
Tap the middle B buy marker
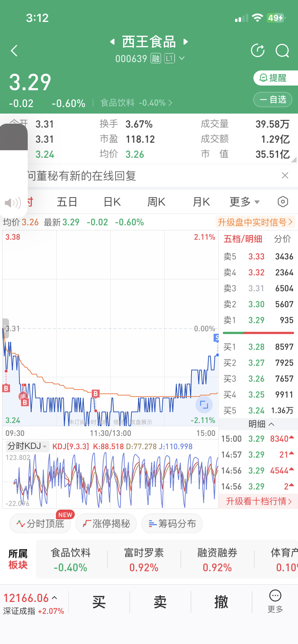[x=95, y=394]
